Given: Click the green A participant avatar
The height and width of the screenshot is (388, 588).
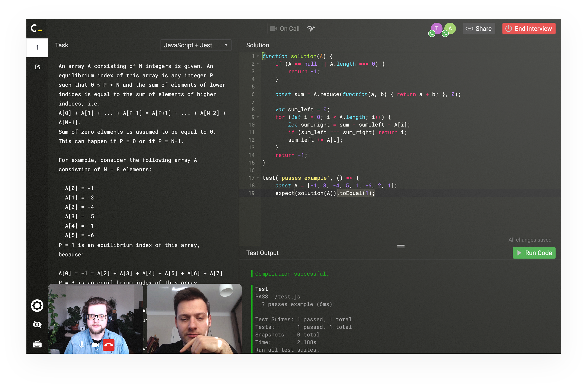Looking at the screenshot, I should pos(450,28).
